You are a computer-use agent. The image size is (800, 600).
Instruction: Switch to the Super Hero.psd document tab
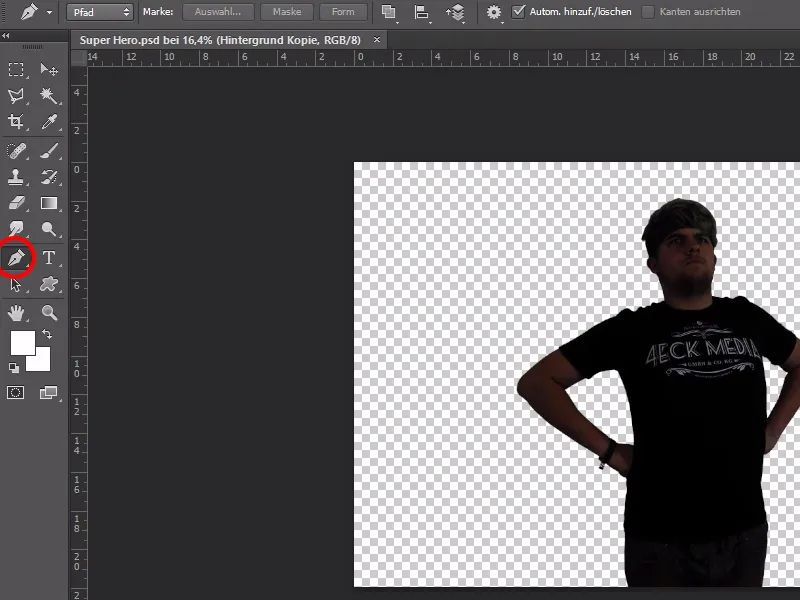220,40
